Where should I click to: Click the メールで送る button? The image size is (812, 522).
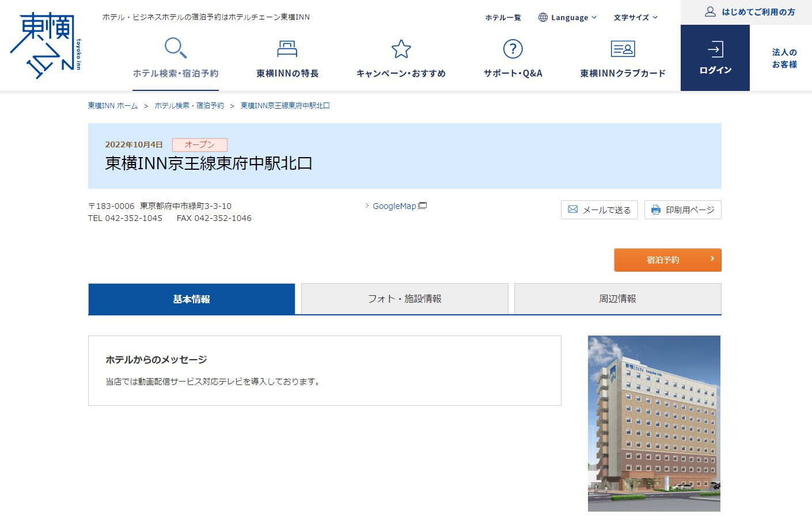(599, 209)
